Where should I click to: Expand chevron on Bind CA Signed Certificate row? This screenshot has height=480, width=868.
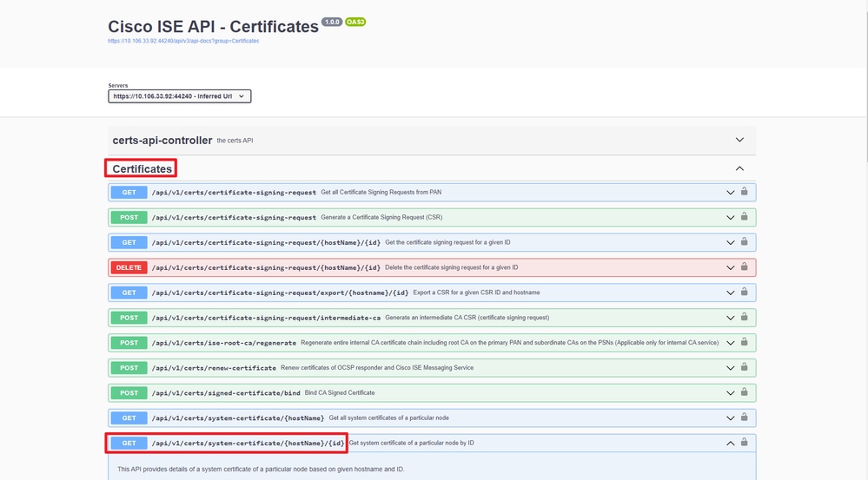pyautogui.click(x=730, y=393)
